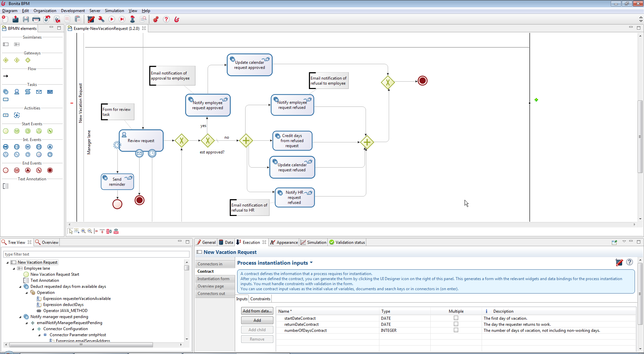Select the terminate end event palette icon
This screenshot has height=354, width=644.
coord(50,170)
